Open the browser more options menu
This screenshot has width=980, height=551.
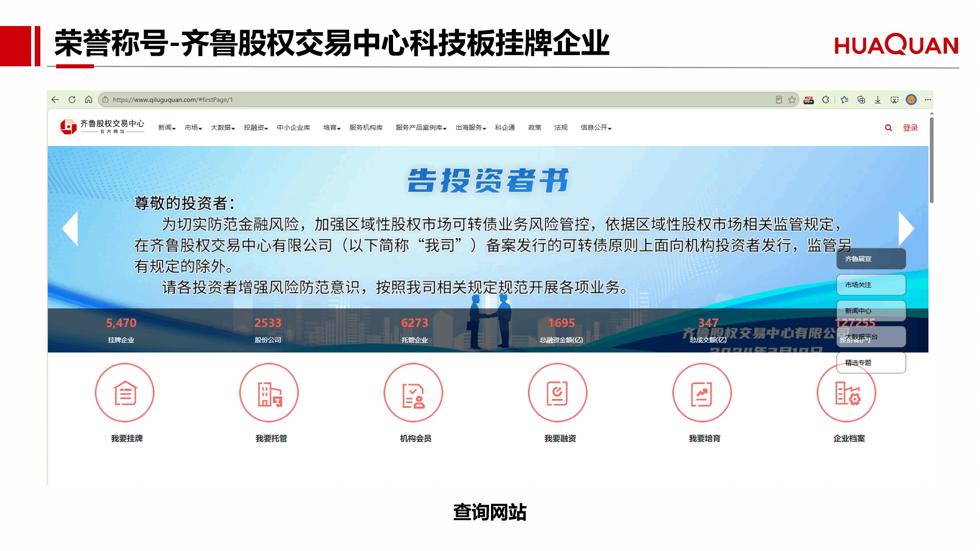coord(927,99)
